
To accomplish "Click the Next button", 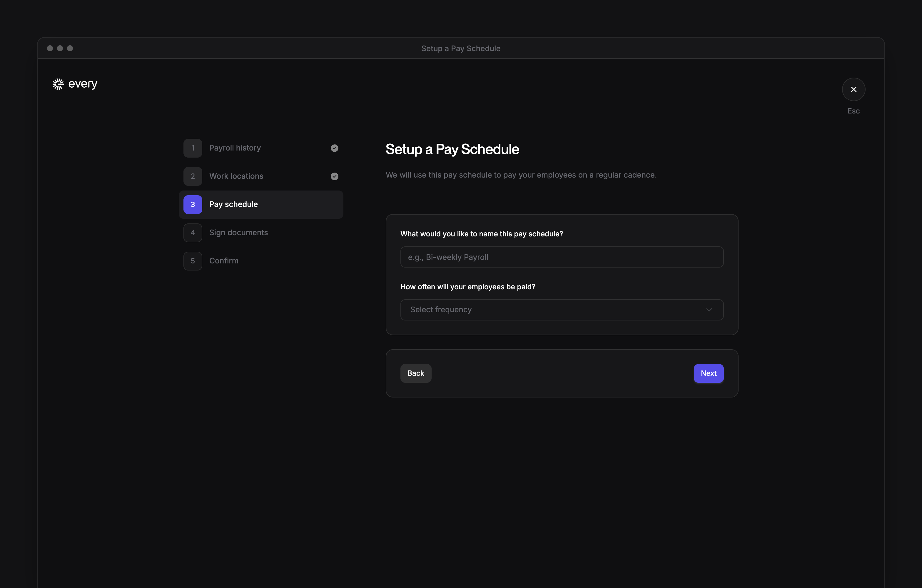I will coord(708,373).
